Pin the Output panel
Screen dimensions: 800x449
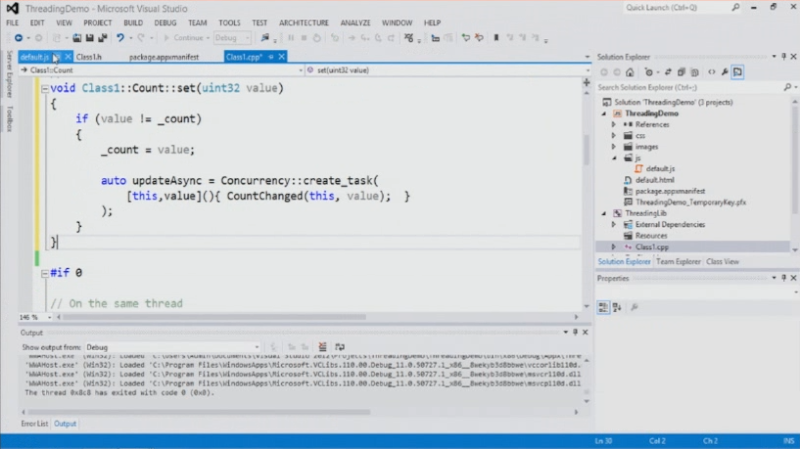(x=575, y=332)
